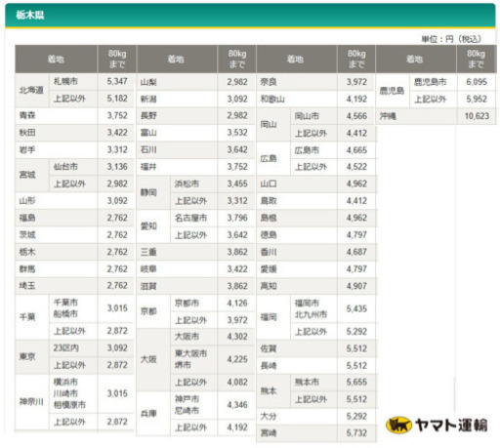The height and width of the screenshot is (448, 500).
Task: Click the 仙台市 cell under 宮城
Action: [73, 167]
